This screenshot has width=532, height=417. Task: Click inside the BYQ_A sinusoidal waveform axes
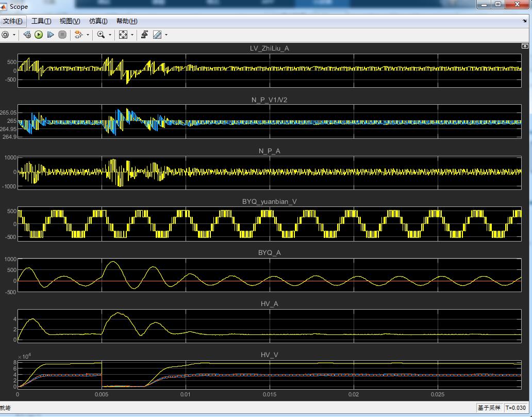pyautogui.click(x=270, y=275)
